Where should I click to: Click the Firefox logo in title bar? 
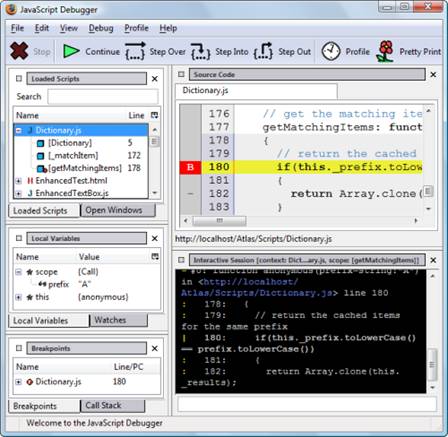pos(11,9)
